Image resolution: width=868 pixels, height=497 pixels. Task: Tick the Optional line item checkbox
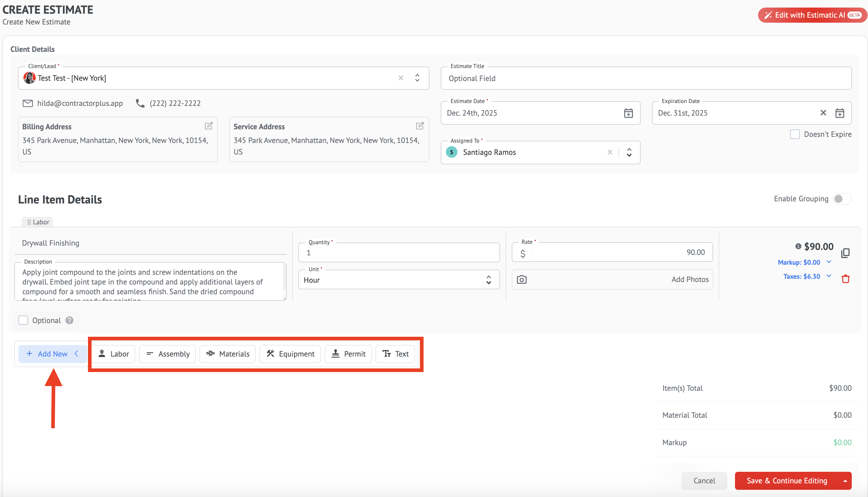23,320
